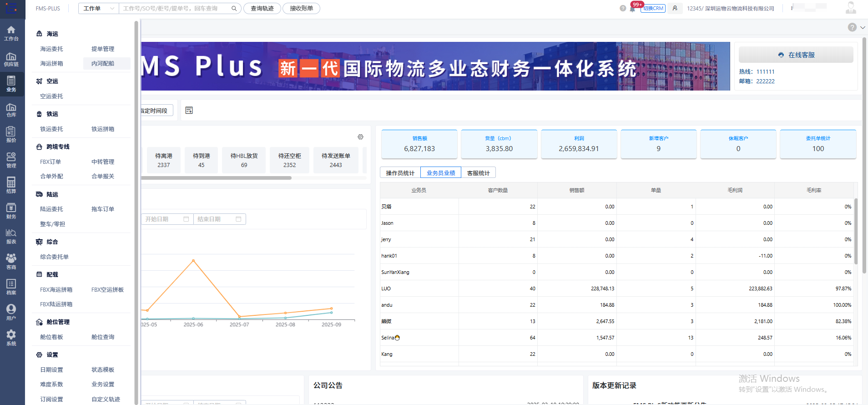Click the 开始日期 date input
The image size is (868, 405).
click(167, 219)
